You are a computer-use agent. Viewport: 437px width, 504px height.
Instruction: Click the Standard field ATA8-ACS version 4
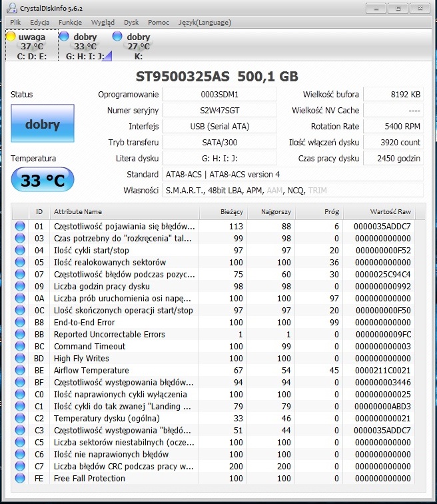pyautogui.click(x=293, y=175)
